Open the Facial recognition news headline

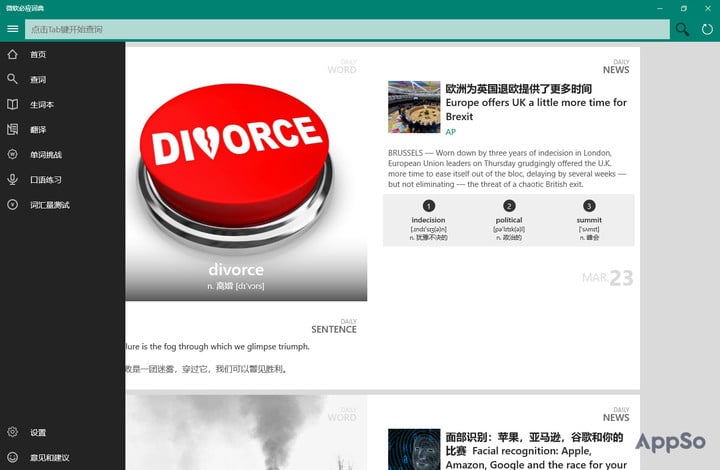[x=536, y=450]
